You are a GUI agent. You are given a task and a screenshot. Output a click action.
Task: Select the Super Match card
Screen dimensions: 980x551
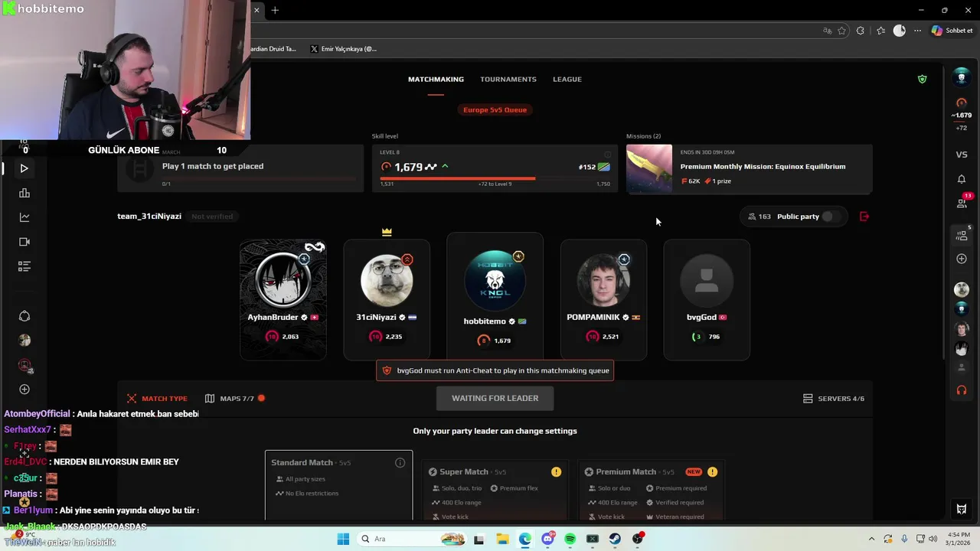click(x=495, y=490)
